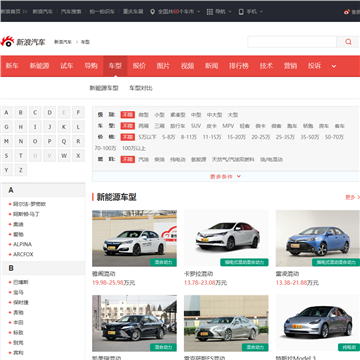Open ARCFOX brand in sidebar
This screenshot has height=360, width=360.
click(23, 254)
